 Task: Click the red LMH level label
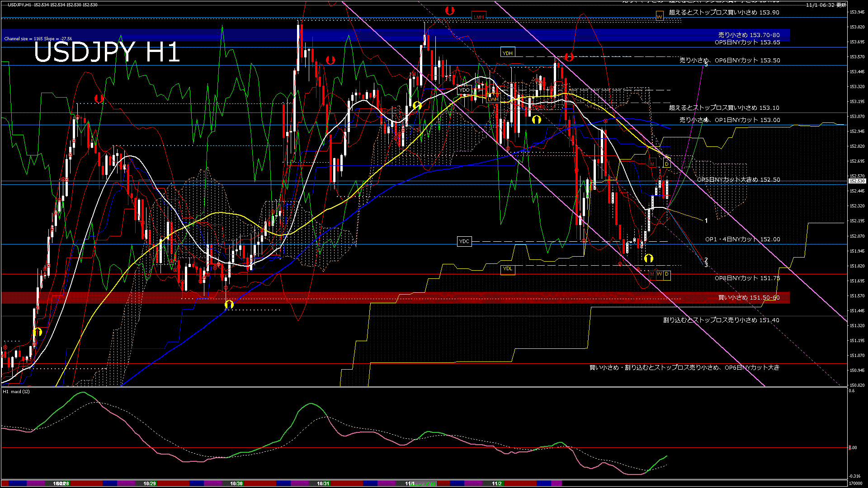(478, 17)
